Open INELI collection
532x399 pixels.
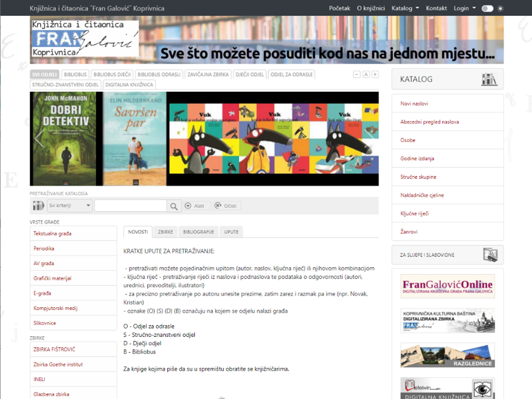pos(73,379)
